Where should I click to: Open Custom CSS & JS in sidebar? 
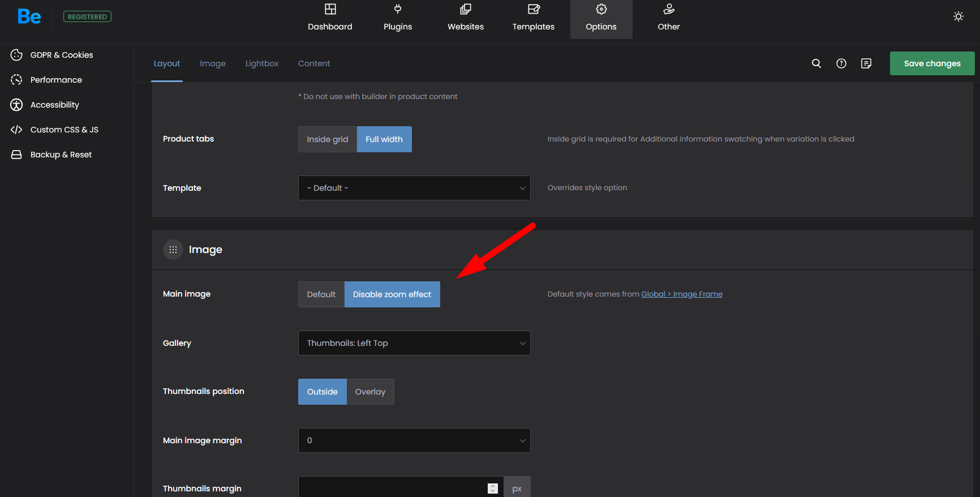click(65, 130)
